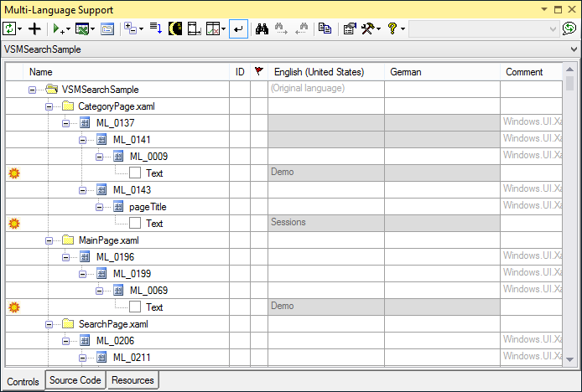The image size is (582, 392).
Task: Click the hammer and wrench tools icon
Action: click(x=369, y=28)
